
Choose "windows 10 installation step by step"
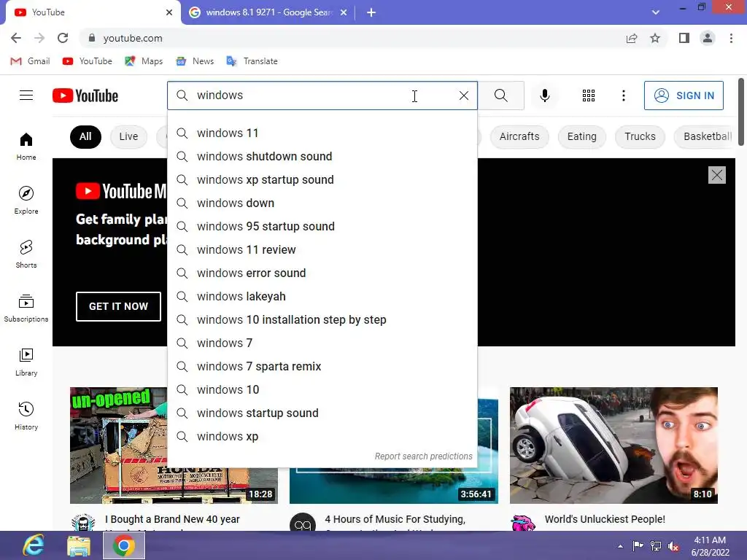point(322,319)
